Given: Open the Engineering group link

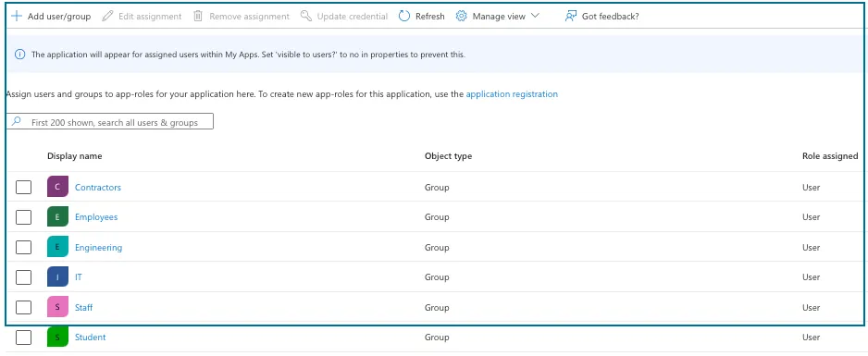Looking at the screenshot, I should tap(98, 247).
